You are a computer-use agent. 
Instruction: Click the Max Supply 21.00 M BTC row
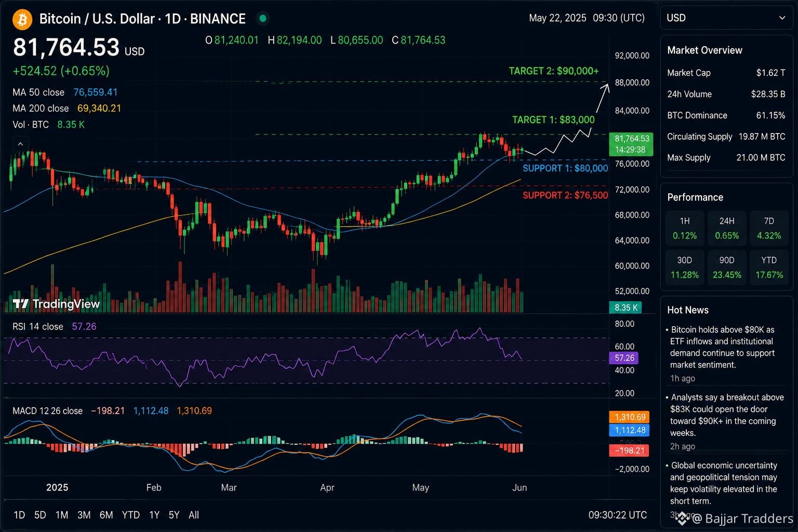[726, 157]
